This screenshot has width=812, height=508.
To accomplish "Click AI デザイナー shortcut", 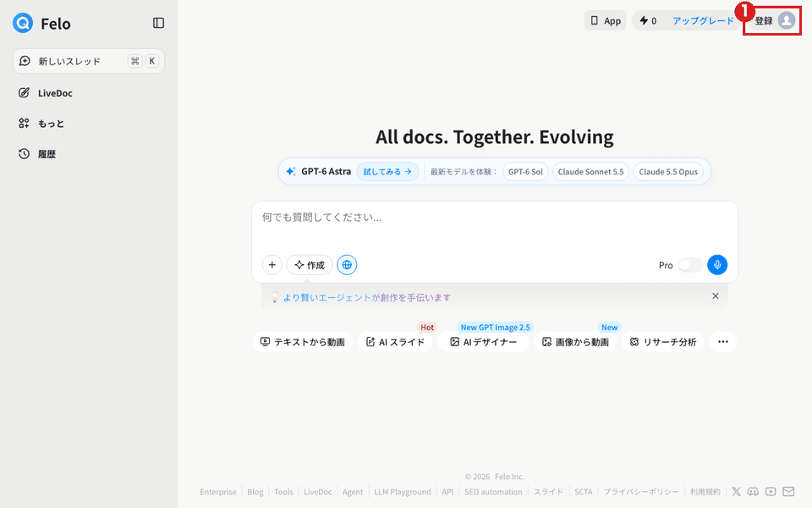I will pos(483,341).
